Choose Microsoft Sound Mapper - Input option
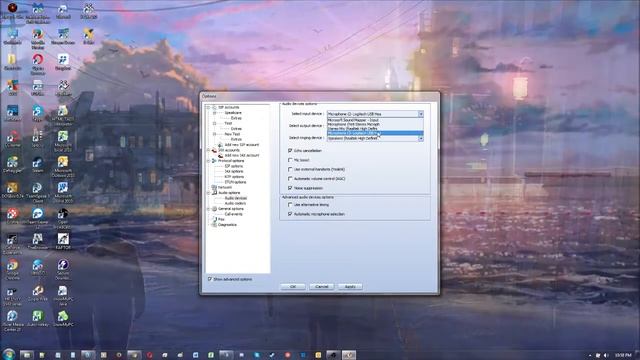The height and width of the screenshot is (360, 640). tap(375, 120)
